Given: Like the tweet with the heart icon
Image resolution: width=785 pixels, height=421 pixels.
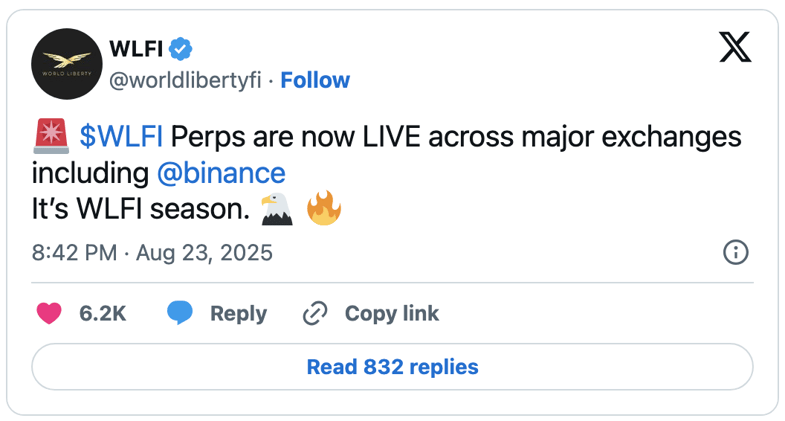Looking at the screenshot, I should pos(49,314).
